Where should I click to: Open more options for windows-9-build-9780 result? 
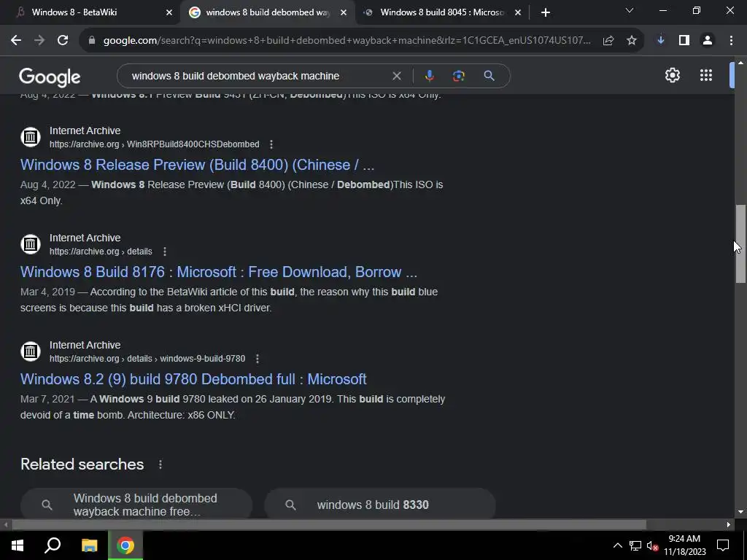click(258, 359)
